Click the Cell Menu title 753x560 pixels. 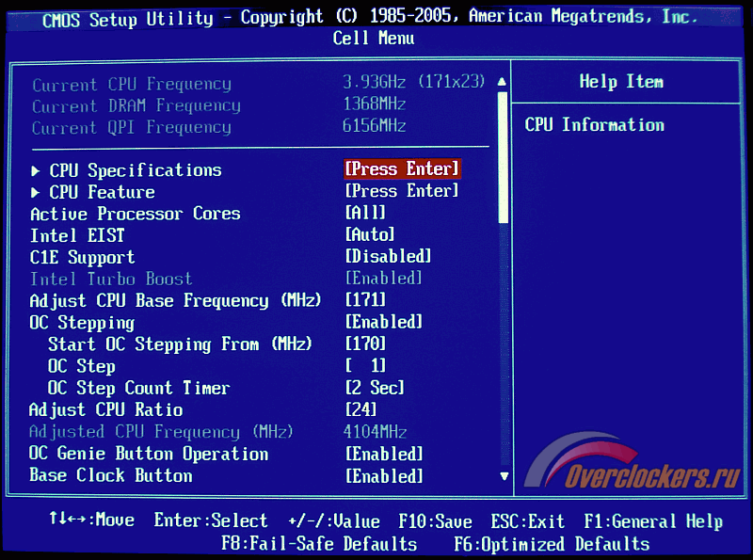(374, 38)
